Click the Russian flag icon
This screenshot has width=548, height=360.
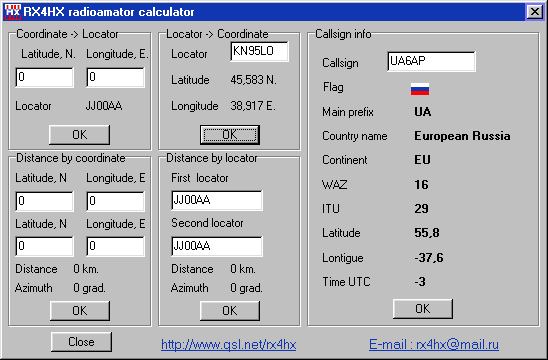click(x=420, y=89)
